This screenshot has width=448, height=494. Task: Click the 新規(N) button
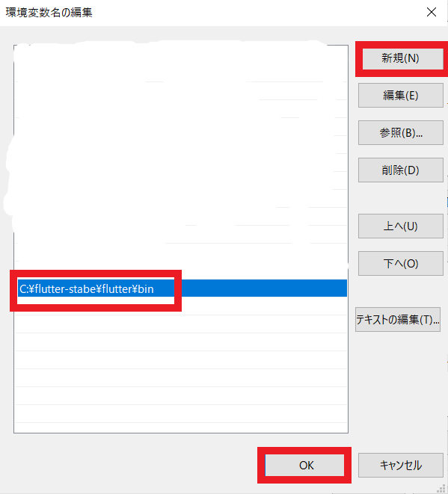[402, 58]
